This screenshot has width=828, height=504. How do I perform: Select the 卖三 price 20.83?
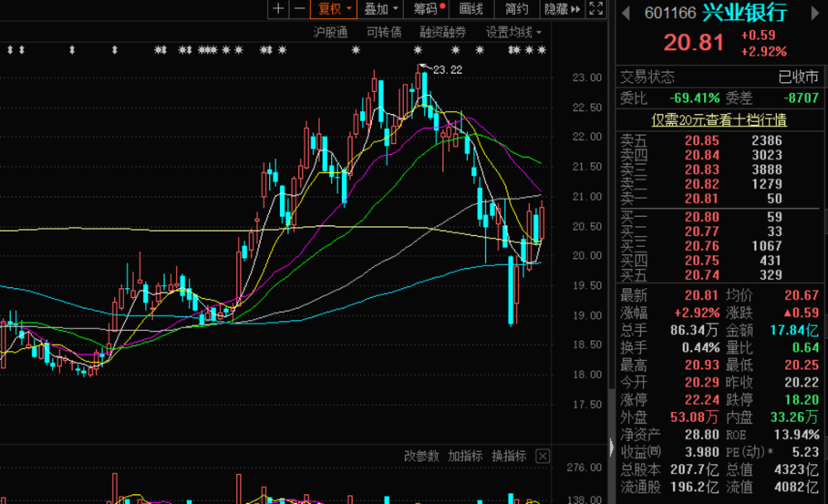point(702,170)
